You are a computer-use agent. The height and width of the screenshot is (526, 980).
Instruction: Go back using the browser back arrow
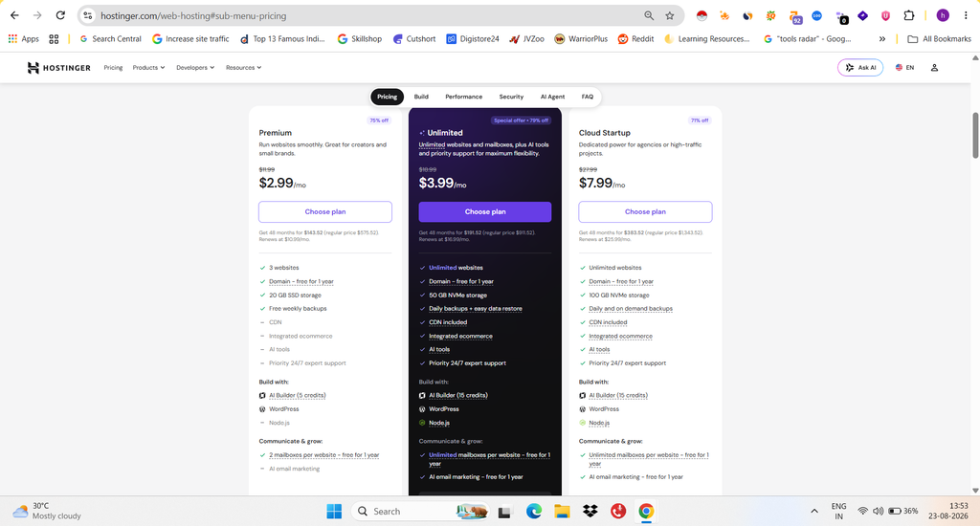click(14, 15)
